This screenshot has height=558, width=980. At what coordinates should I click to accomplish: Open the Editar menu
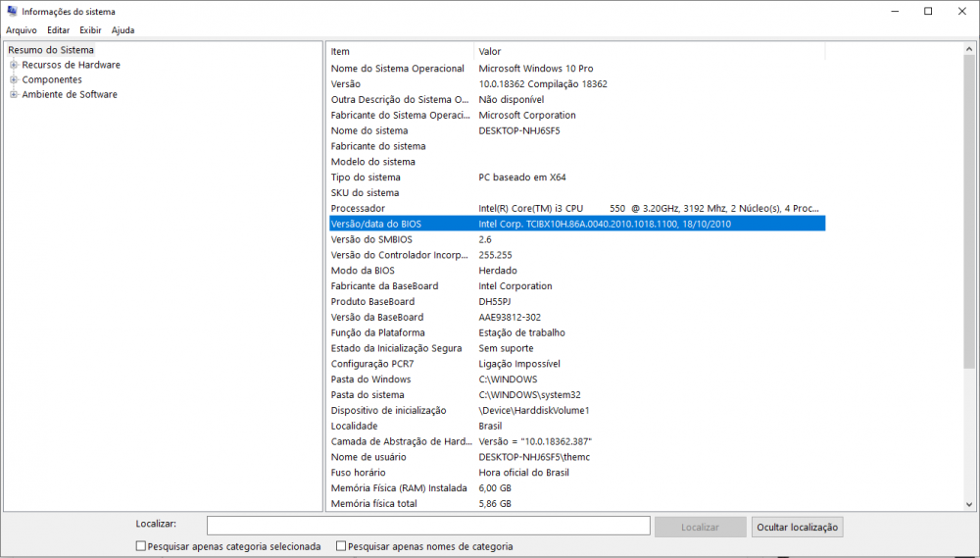click(x=58, y=30)
